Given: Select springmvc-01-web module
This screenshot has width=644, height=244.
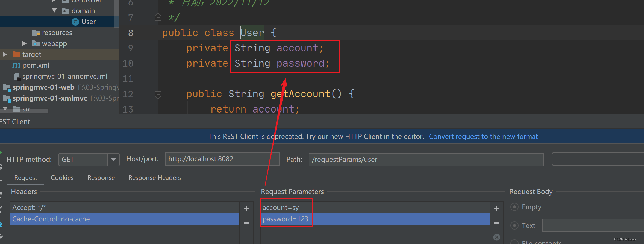Looking at the screenshot, I should [x=43, y=87].
